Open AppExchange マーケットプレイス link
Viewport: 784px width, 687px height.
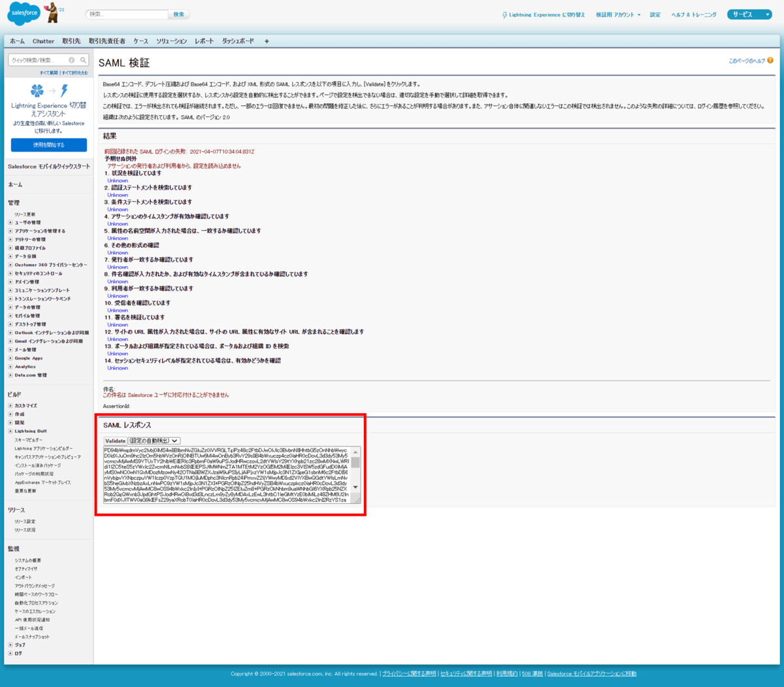click(x=42, y=482)
